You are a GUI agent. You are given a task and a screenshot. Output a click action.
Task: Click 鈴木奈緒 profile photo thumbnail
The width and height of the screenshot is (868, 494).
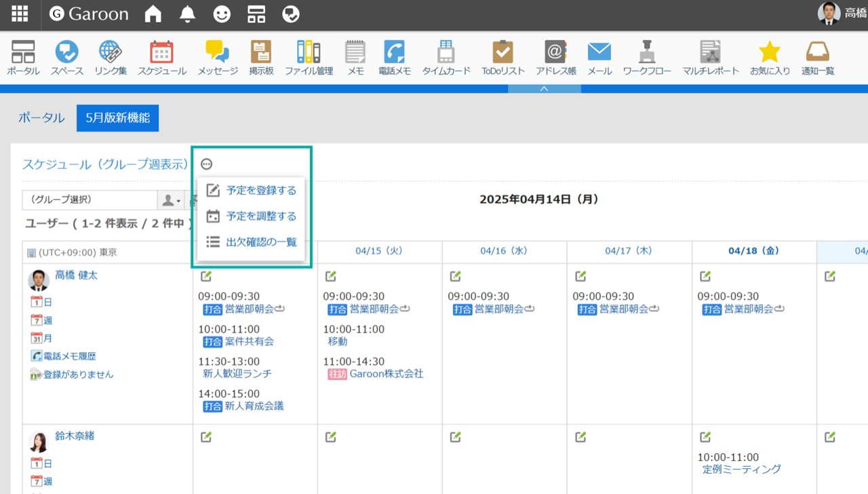39,441
